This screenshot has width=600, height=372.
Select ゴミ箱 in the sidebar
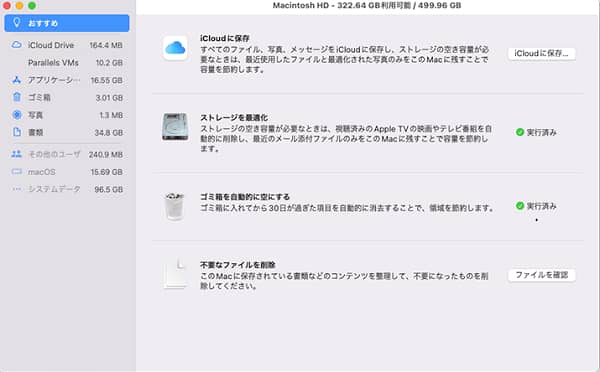67,98
